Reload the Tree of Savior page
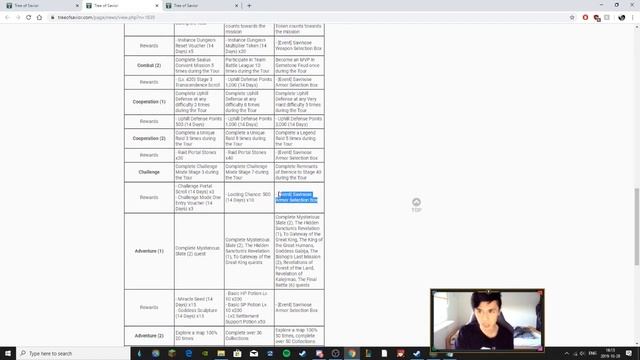This screenshot has width=640, height=360. pyautogui.click(x=29, y=18)
